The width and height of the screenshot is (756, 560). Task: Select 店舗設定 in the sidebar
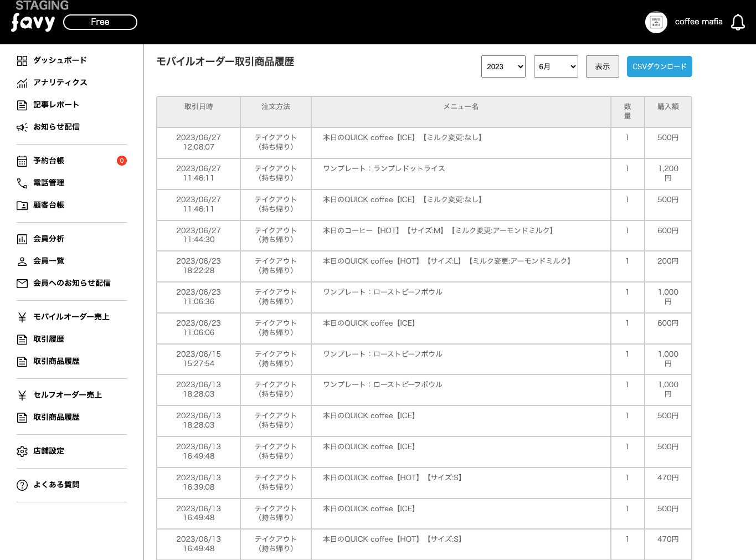click(49, 451)
